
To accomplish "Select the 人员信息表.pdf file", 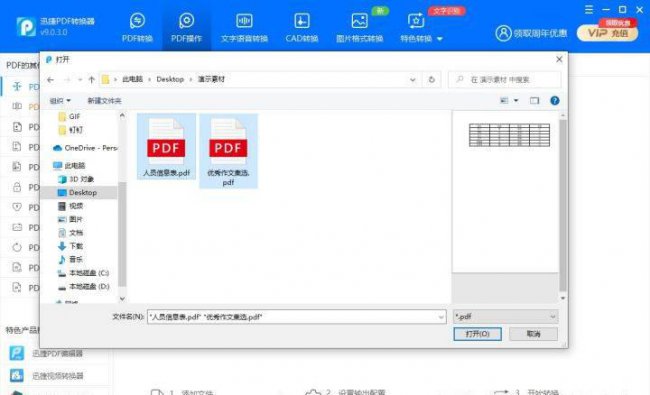I will (x=166, y=146).
